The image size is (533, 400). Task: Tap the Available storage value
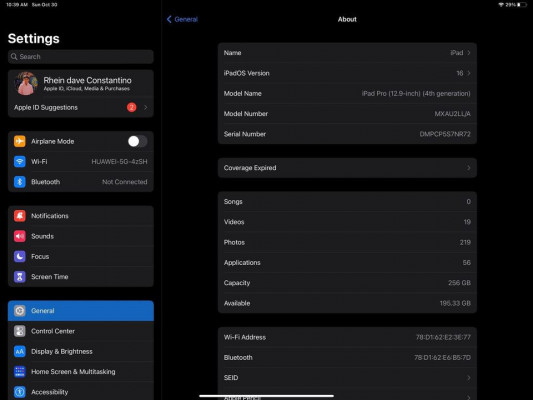tap(455, 303)
